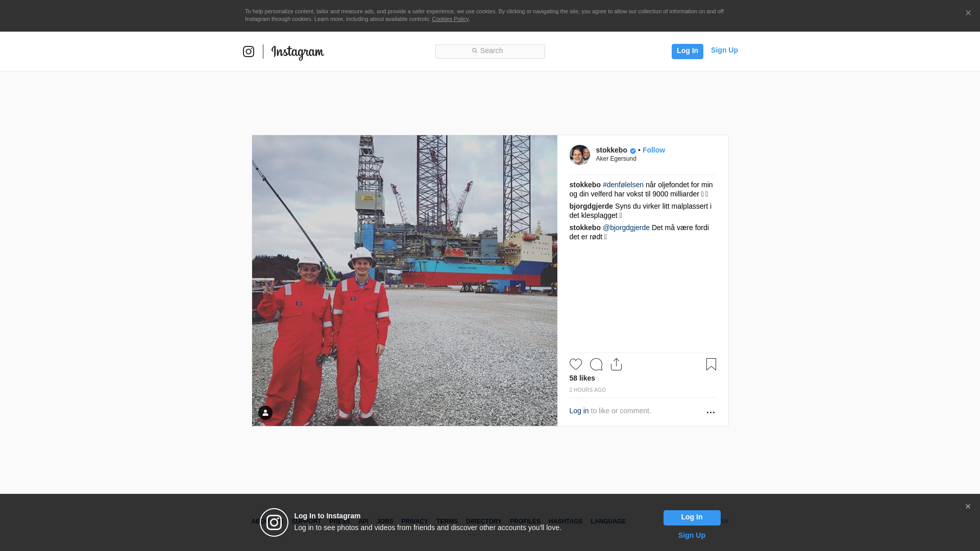Click Instagram logo in bottom banner

(274, 522)
